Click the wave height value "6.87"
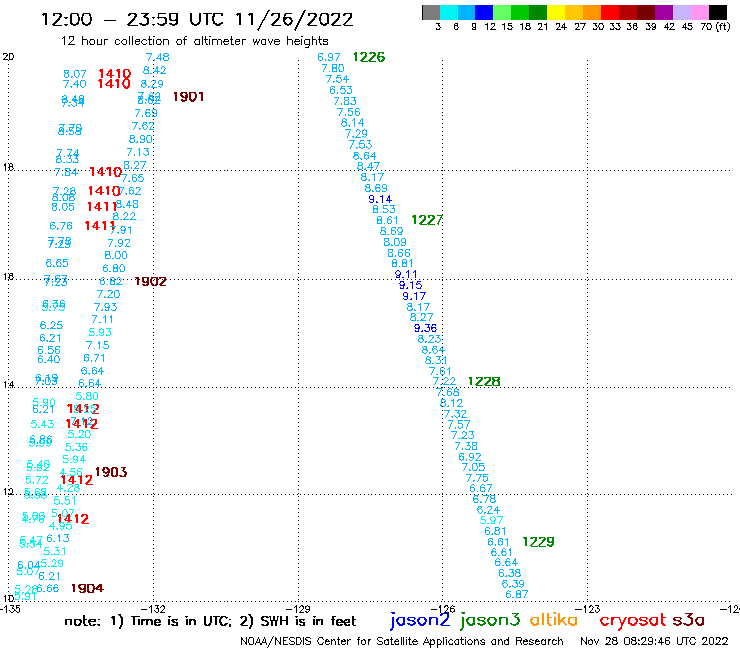 [x=517, y=594]
